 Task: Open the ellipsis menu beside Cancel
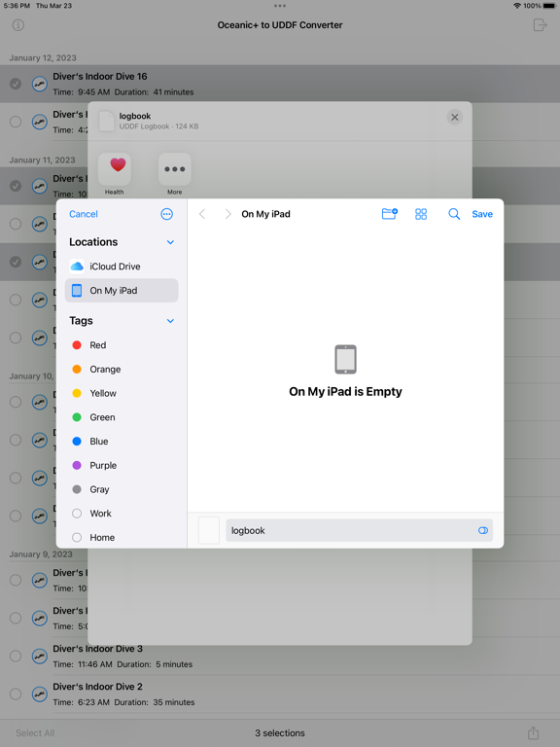point(166,214)
